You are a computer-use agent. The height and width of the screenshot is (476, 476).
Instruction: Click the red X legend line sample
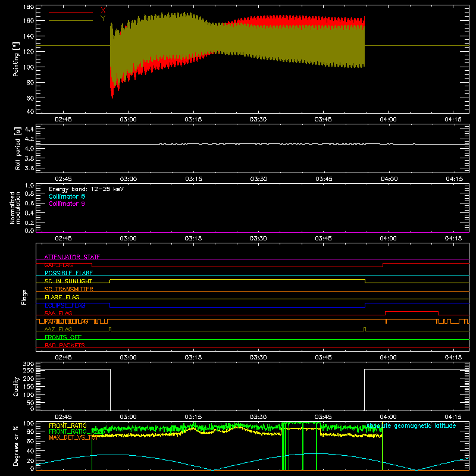point(71,12)
